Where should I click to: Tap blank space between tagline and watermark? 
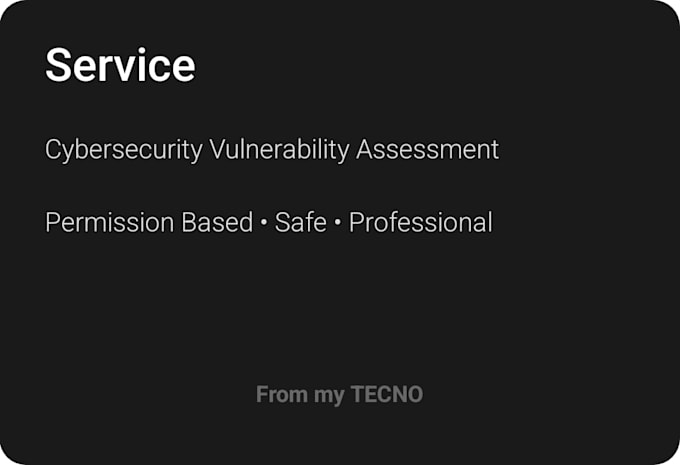point(340,308)
